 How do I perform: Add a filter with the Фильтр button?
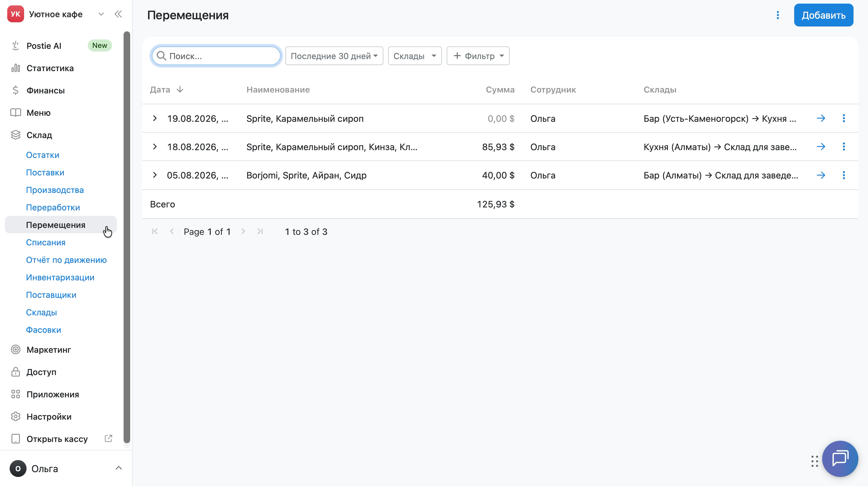point(478,56)
